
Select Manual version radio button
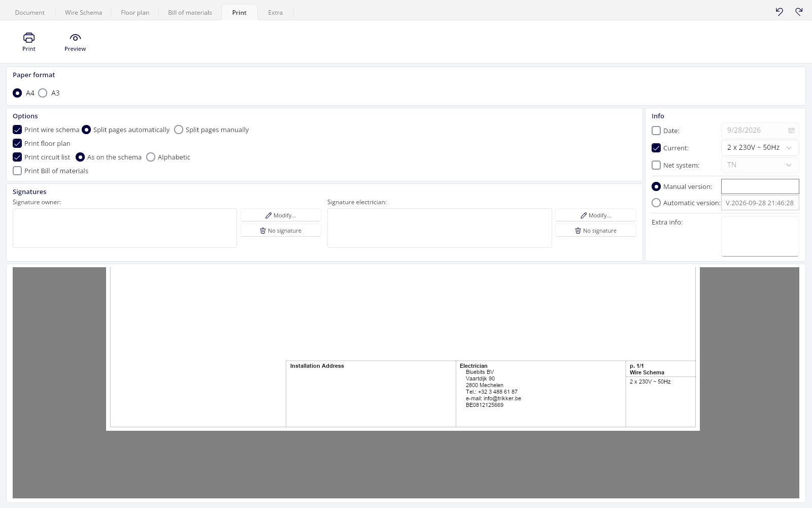656,186
